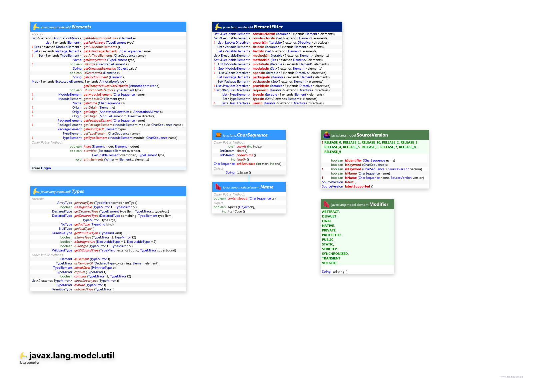
Task: Select getModuleOf method in Elements
Action: click(x=93, y=99)
